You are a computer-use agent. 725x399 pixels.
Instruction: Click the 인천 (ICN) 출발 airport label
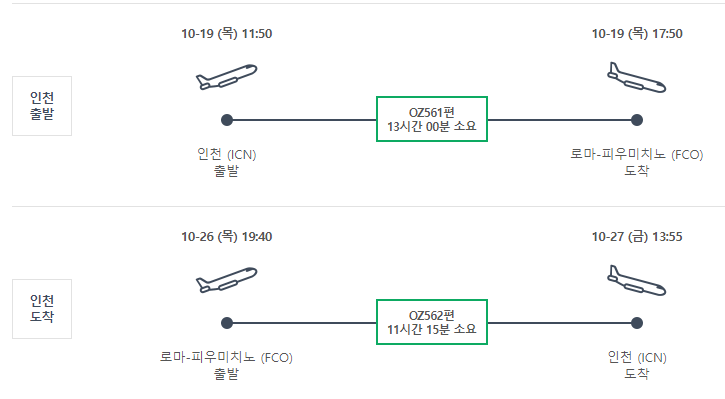click(227, 162)
